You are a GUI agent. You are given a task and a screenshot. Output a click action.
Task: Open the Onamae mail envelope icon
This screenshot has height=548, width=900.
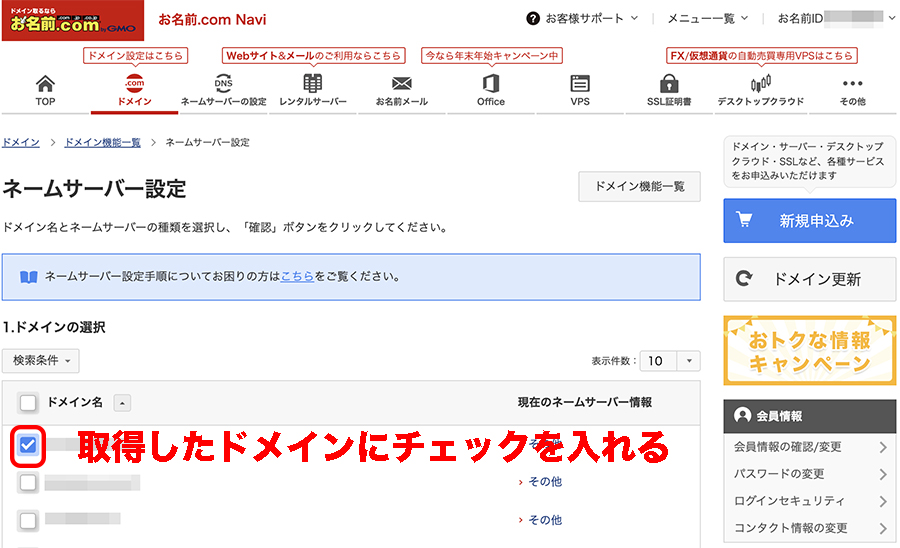(401, 84)
